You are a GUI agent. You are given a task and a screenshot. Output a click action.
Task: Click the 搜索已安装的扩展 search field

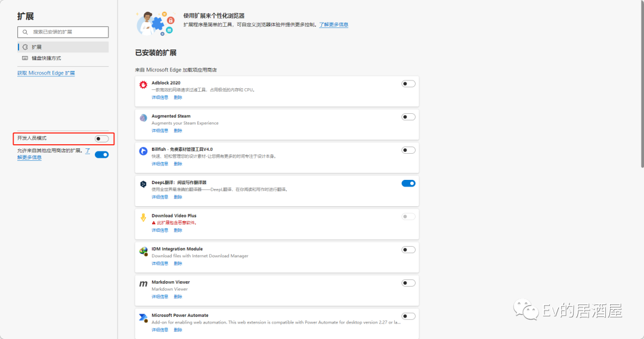[63, 32]
